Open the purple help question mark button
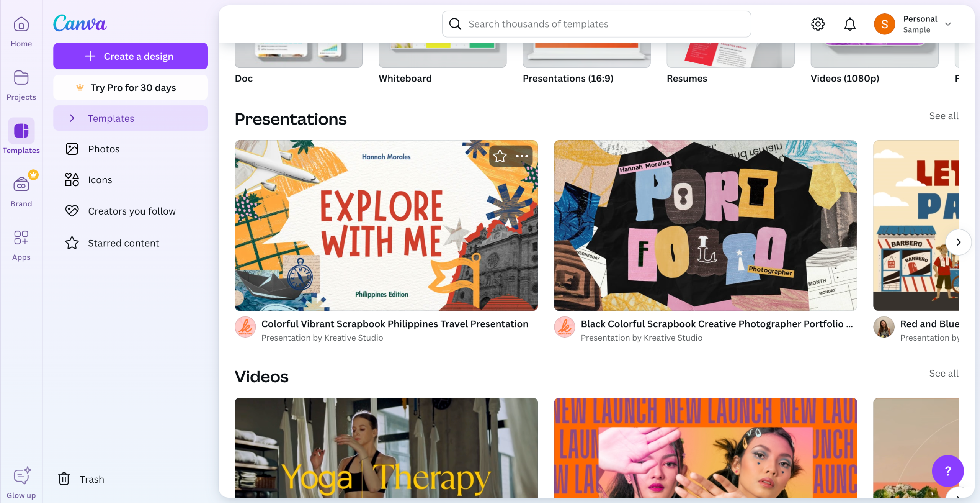This screenshot has height=503, width=980. [x=947, y=471]
